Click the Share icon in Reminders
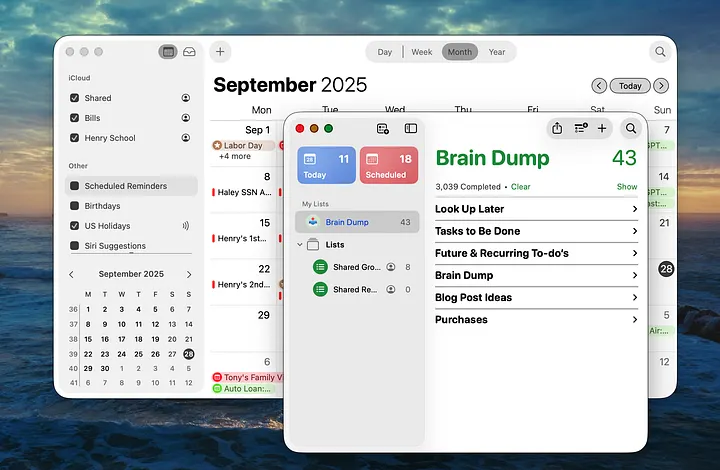 557,128
